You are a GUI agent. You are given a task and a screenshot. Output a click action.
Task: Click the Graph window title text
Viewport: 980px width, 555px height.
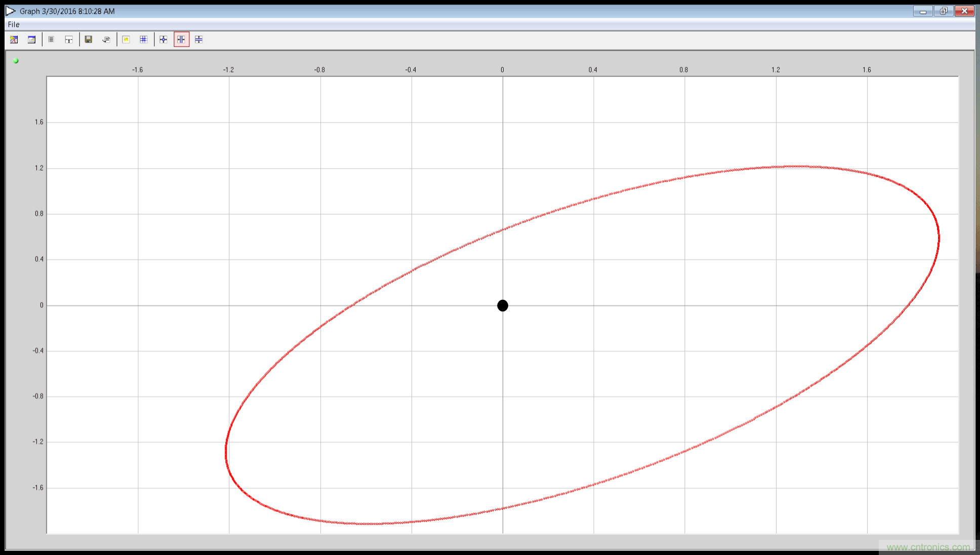point(67,11)
